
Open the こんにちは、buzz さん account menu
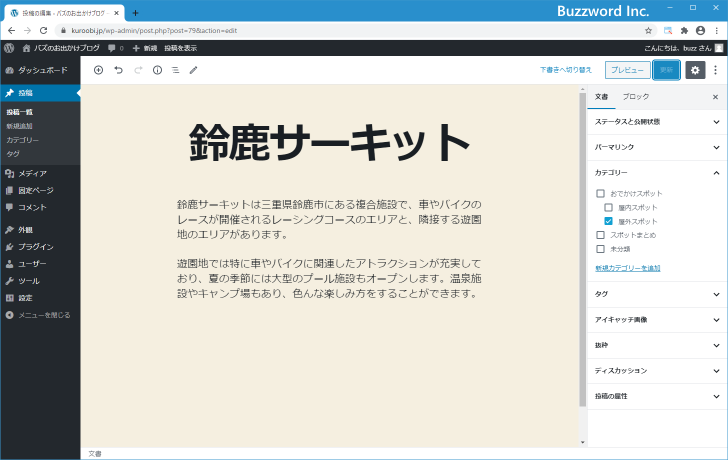click(x=683, y=48)
